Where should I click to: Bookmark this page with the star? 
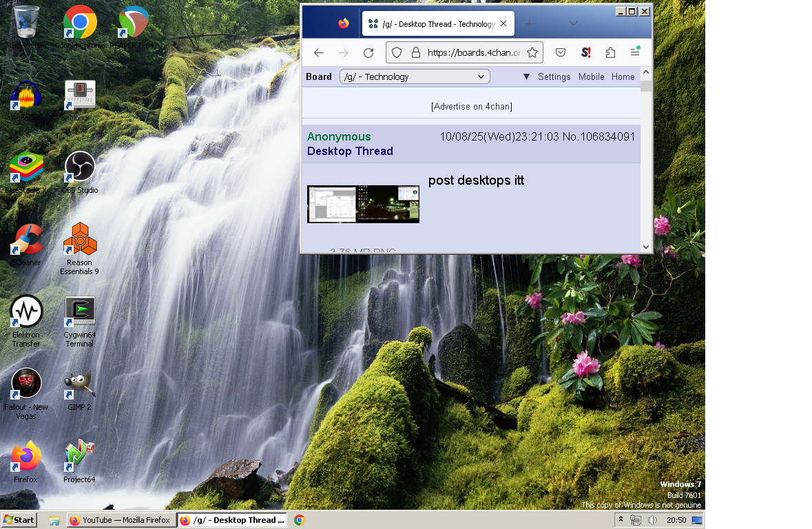coord(532,53)
